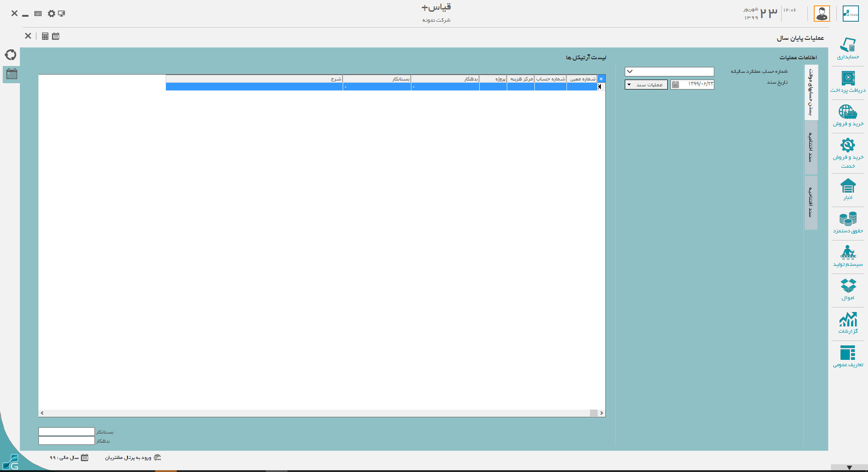Open the دریافت پرداخت module

pos(848,82)
